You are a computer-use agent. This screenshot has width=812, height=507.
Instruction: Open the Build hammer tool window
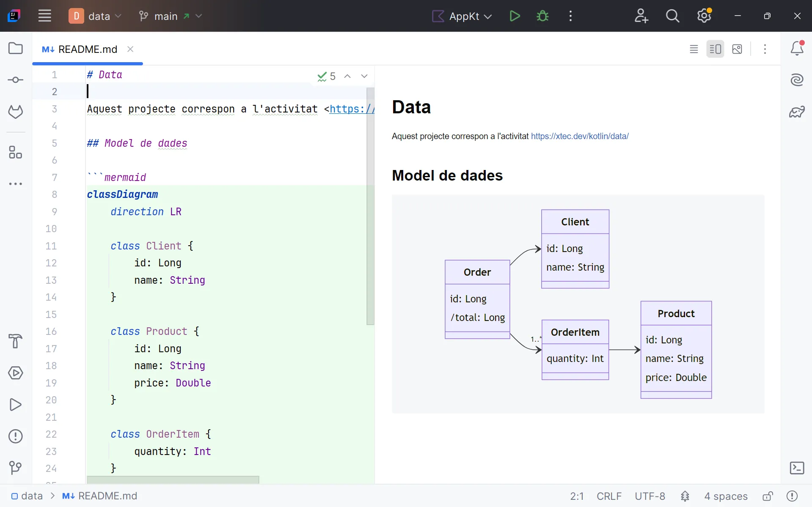[x=16, y=341]
